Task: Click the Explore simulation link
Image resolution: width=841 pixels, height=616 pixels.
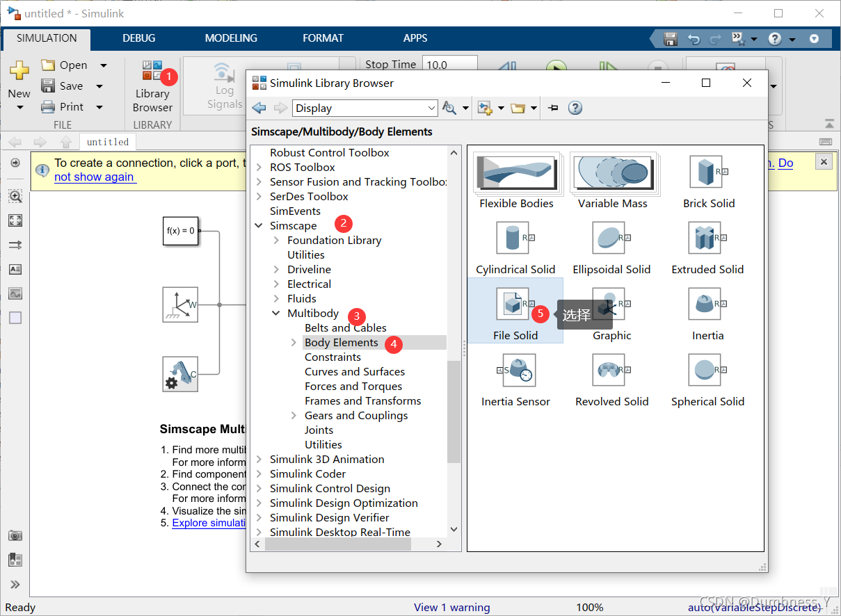Action: [x=209, y=523]
